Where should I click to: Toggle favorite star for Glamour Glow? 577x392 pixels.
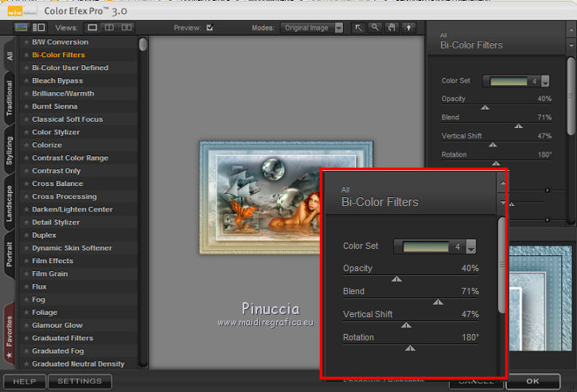26,325
